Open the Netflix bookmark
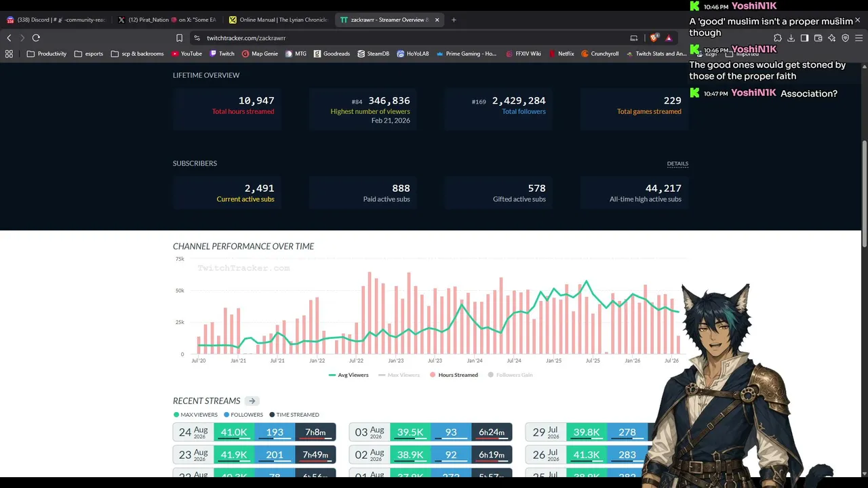The width and height of the screenshot is (868, 488). tap(561, 54)
